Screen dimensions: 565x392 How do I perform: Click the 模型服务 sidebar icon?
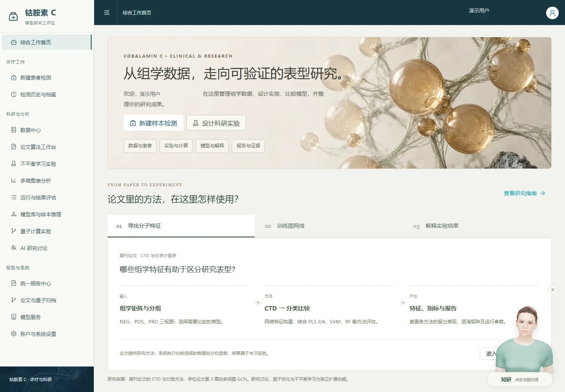coord(14,317)
